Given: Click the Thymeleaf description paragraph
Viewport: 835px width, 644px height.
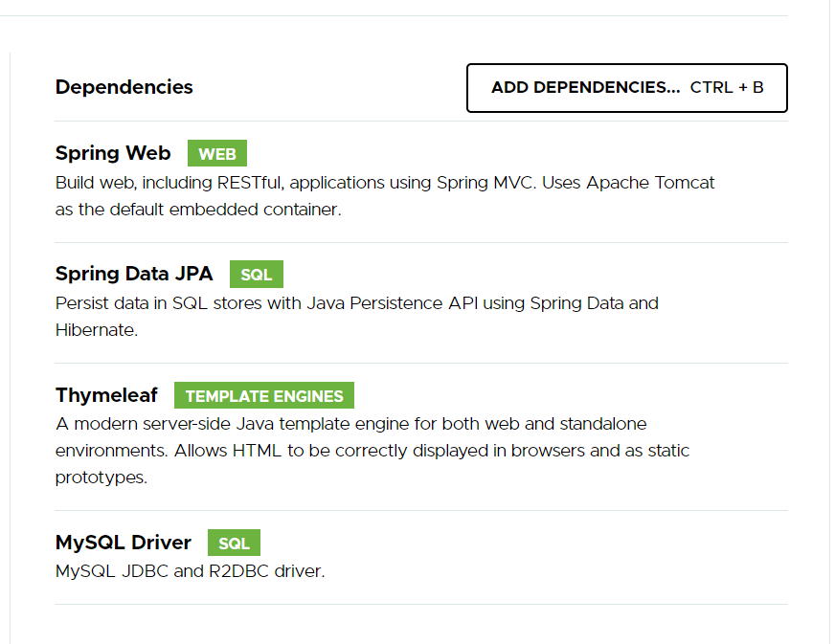Looking at the screenshot, I should (372, 450).
